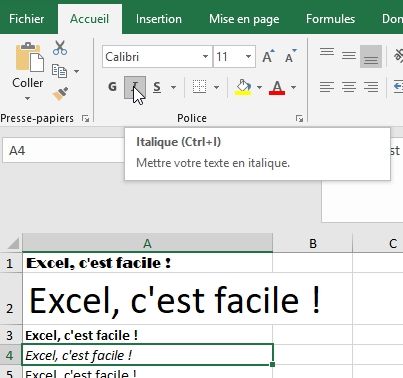Toggle bold with the G button
The height and width of the screenshot is (378, 403).
[112, 87]
